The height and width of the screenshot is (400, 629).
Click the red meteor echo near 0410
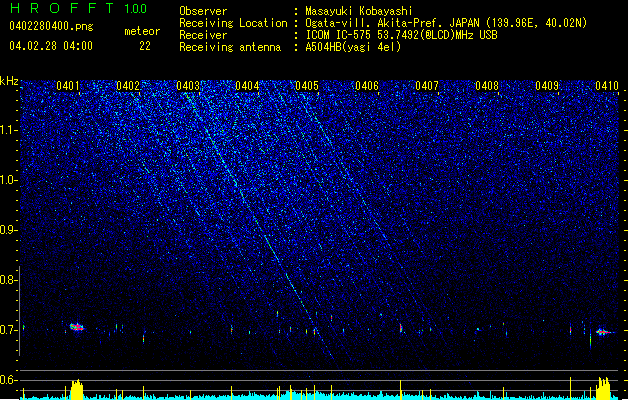click(603, 332)
